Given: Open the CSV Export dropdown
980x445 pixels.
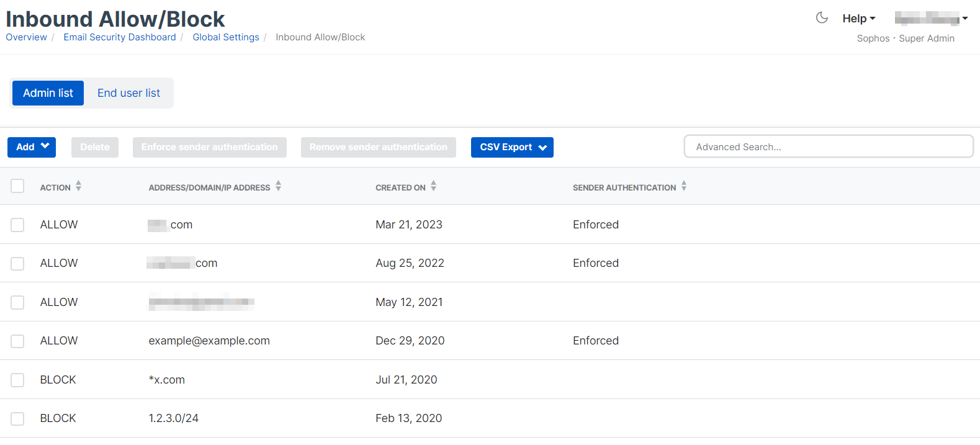Looking at the screenshot, I should pos(511,147).
